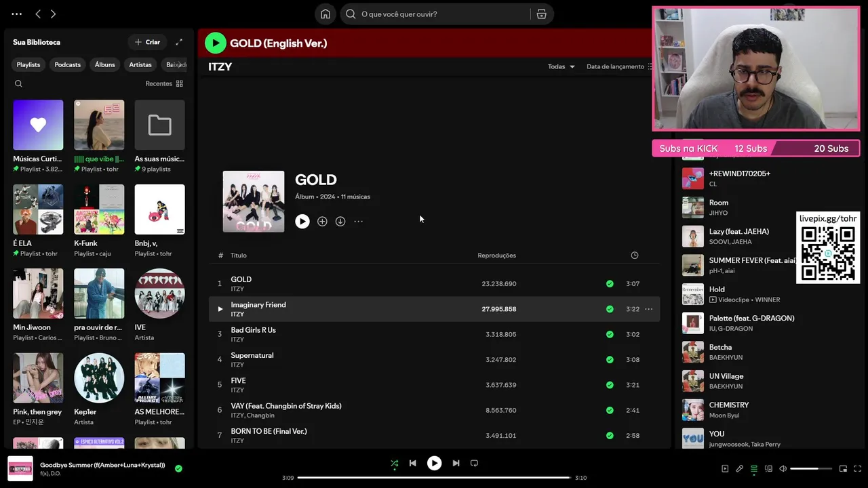Skip to previous track
The width and height of the screenshot is (868, 488).
[412, 464]
